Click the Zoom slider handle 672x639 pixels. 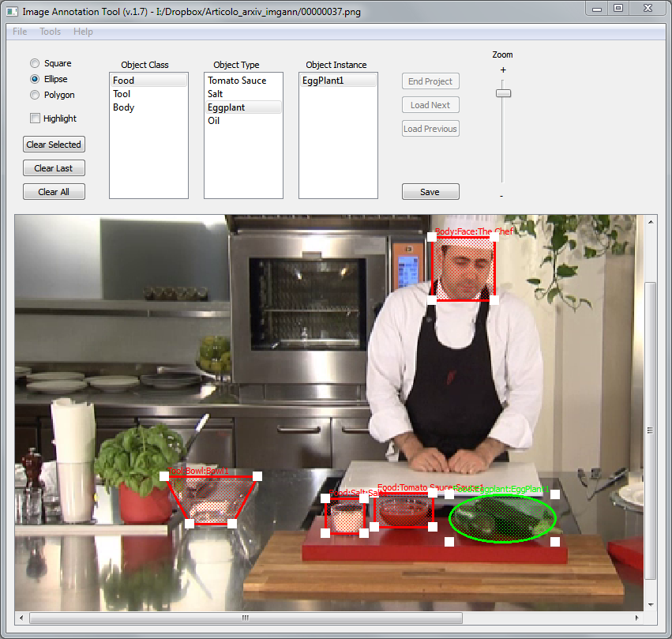point(503,93)
